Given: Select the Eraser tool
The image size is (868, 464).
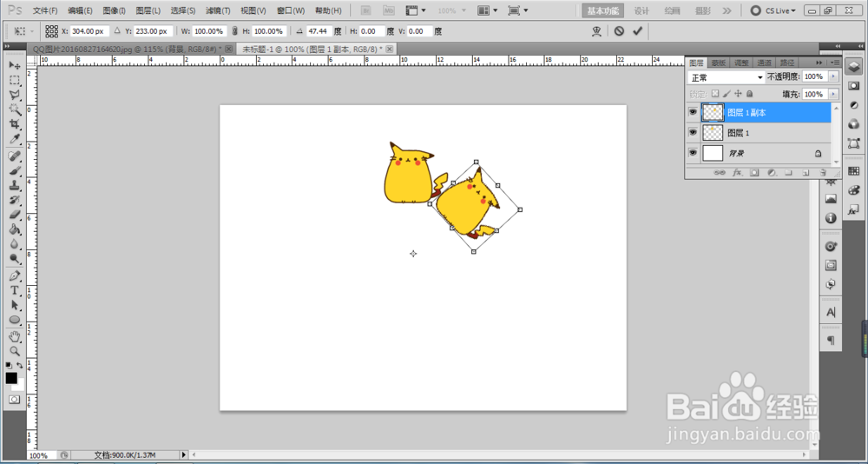Looking at the screenshot, I should 15,214.
